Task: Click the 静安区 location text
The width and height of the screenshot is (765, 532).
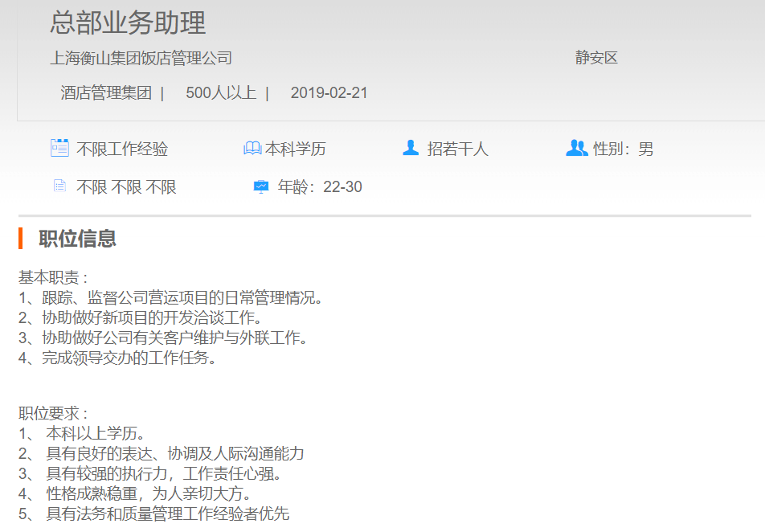Action: 596,58
